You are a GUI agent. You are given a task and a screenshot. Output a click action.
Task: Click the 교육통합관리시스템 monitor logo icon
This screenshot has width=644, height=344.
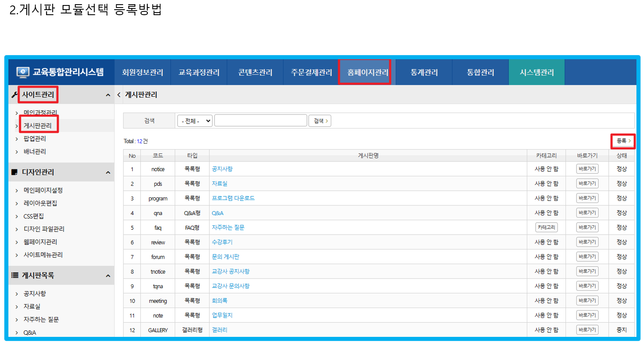pyautogui.click(x=23, y=72)
